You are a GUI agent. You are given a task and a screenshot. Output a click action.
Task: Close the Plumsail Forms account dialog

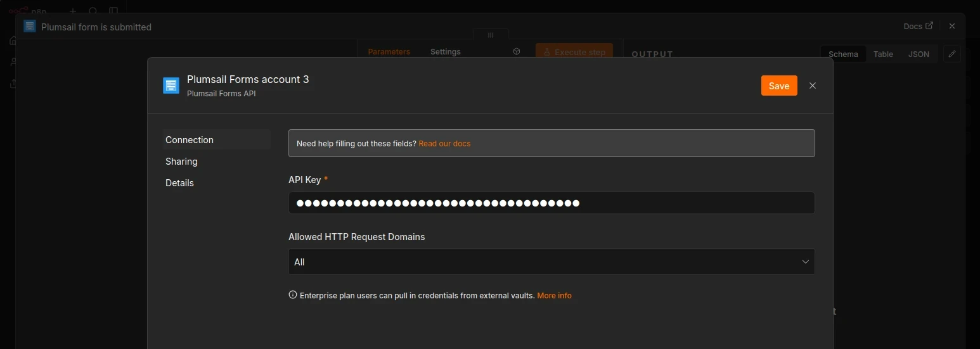[x=813, y=86]
